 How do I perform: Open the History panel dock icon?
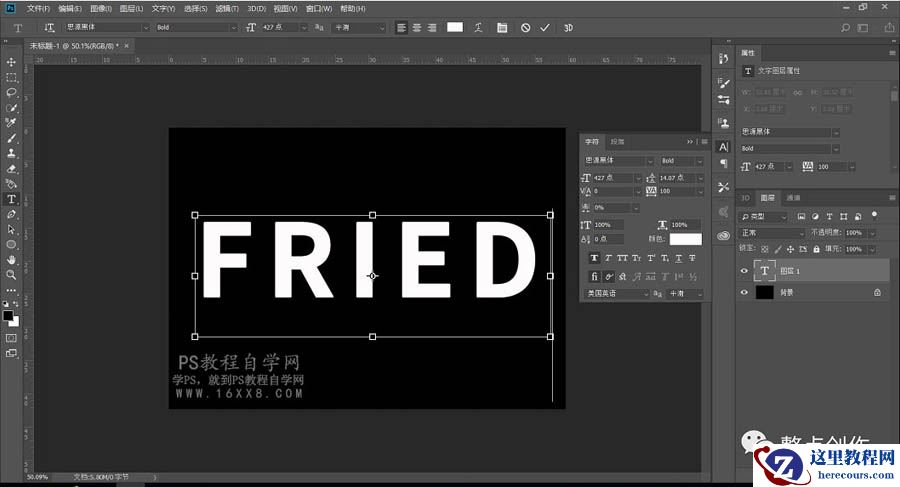[x=723, y=59]
